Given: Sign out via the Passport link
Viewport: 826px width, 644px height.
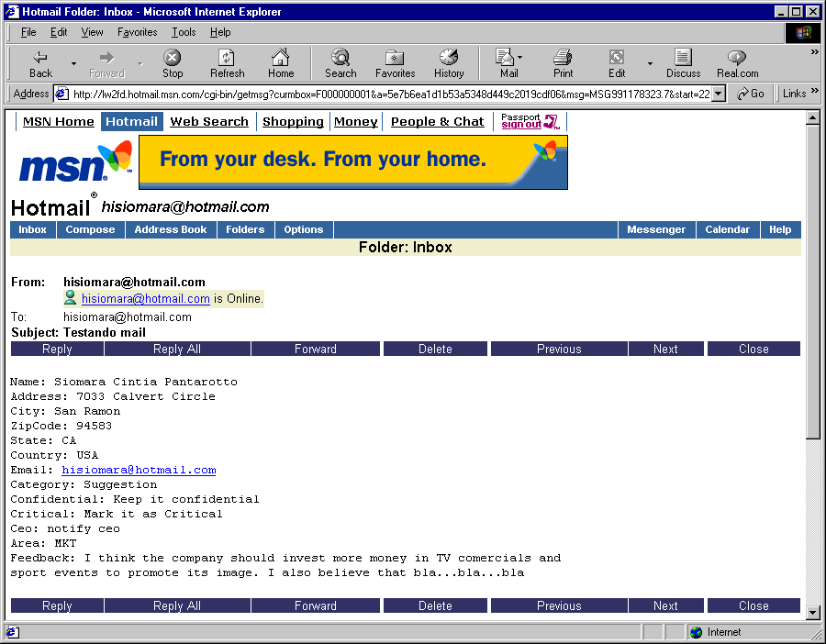Looking at the screenshot, I should pyautogui.click(x=530, y=121).
